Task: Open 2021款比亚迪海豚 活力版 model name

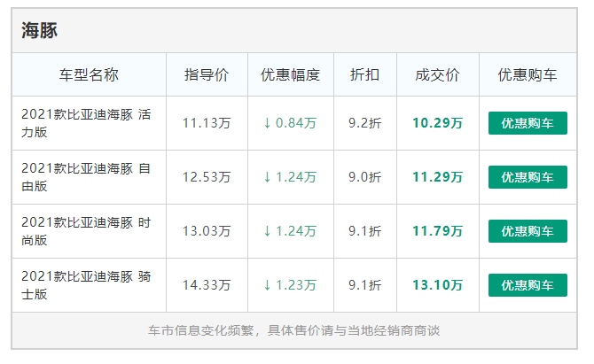Action: tap(86, 123)
